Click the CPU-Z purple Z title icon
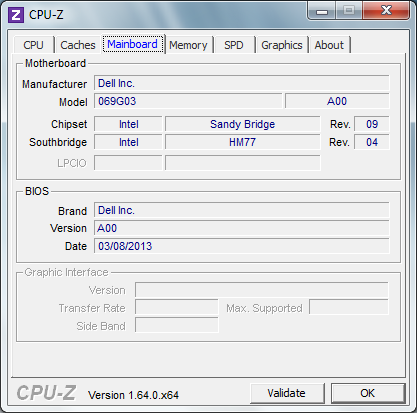The image size is (417, 413). [x=16, y=15]
